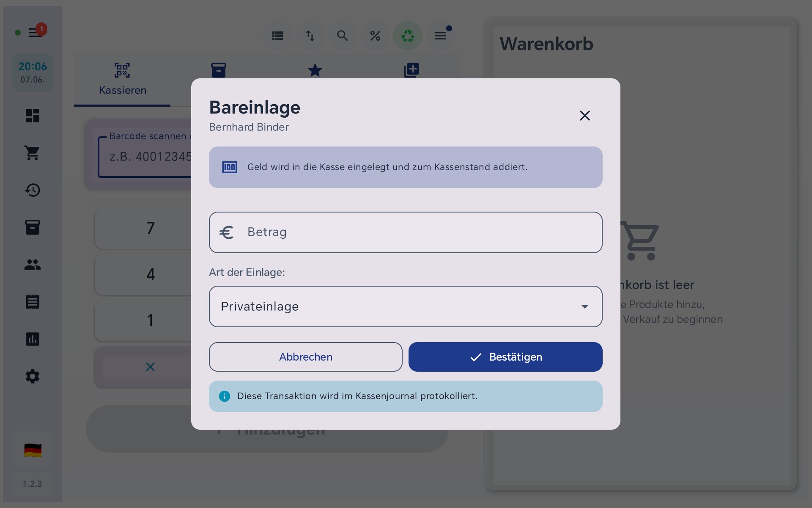Click the swap arrows toolbar icon

tap(310, 36)
